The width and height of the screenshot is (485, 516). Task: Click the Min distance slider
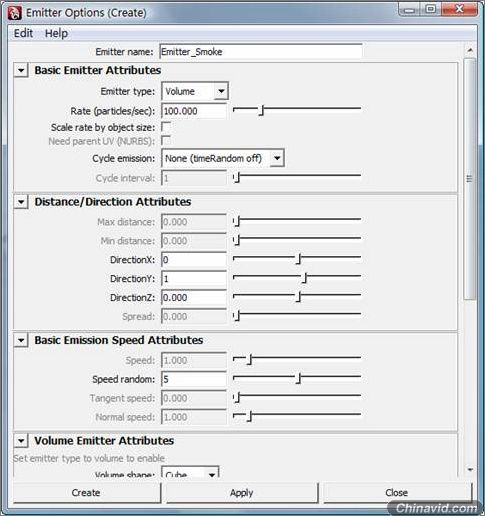pyautogui.click(x=297, y=239)
